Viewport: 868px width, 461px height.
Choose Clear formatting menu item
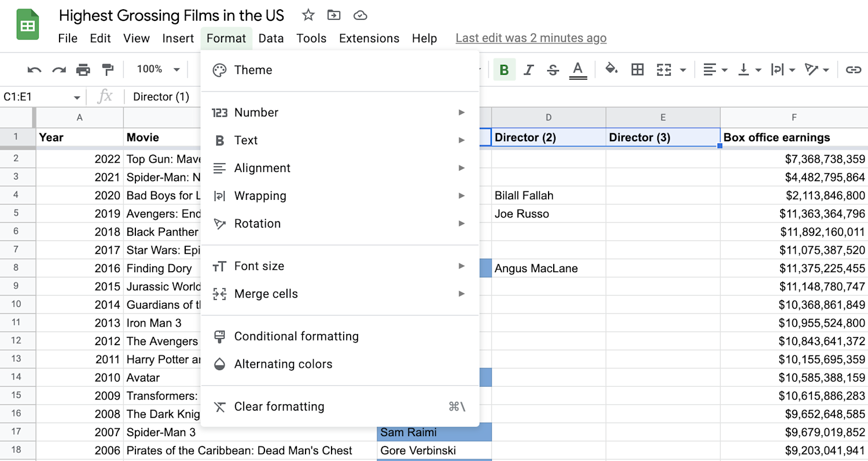click(x=340, y=407)
